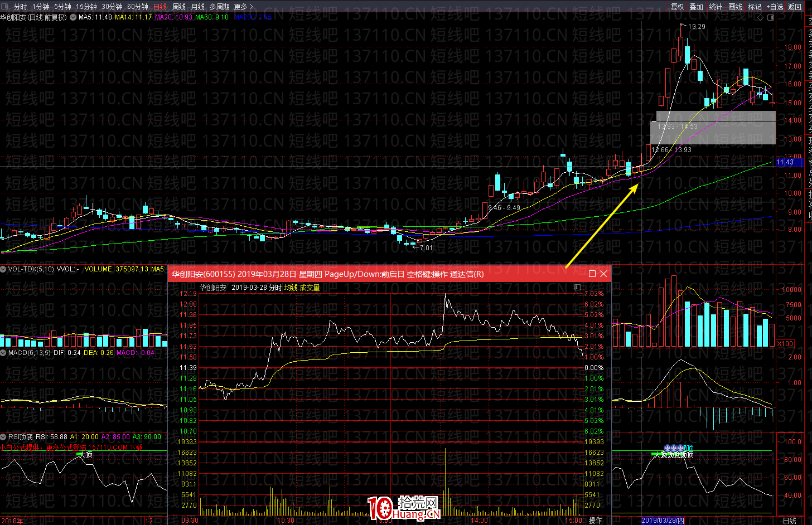Select the 5分钟 period tab
Image resolution: width=812 pixels, height=525 pixels.
[62, 7]
